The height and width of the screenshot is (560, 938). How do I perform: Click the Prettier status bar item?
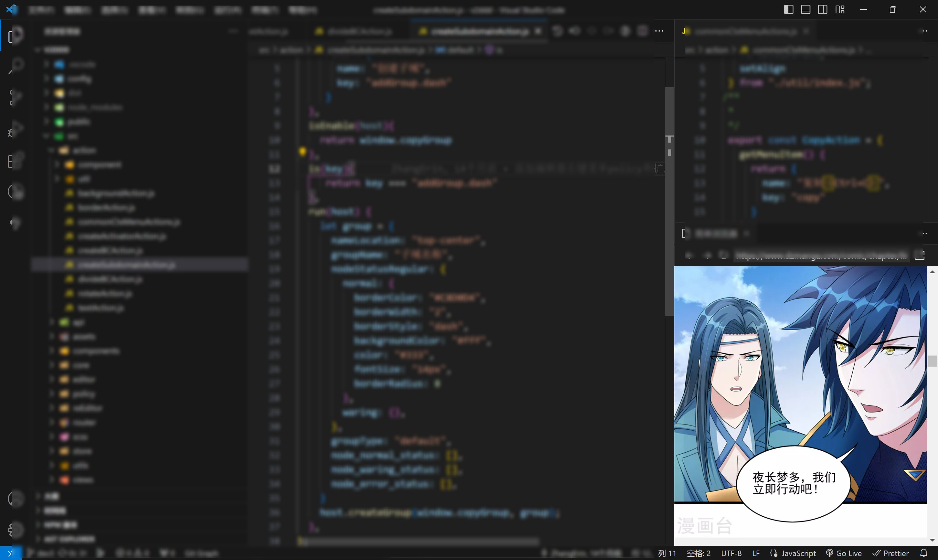891,553
